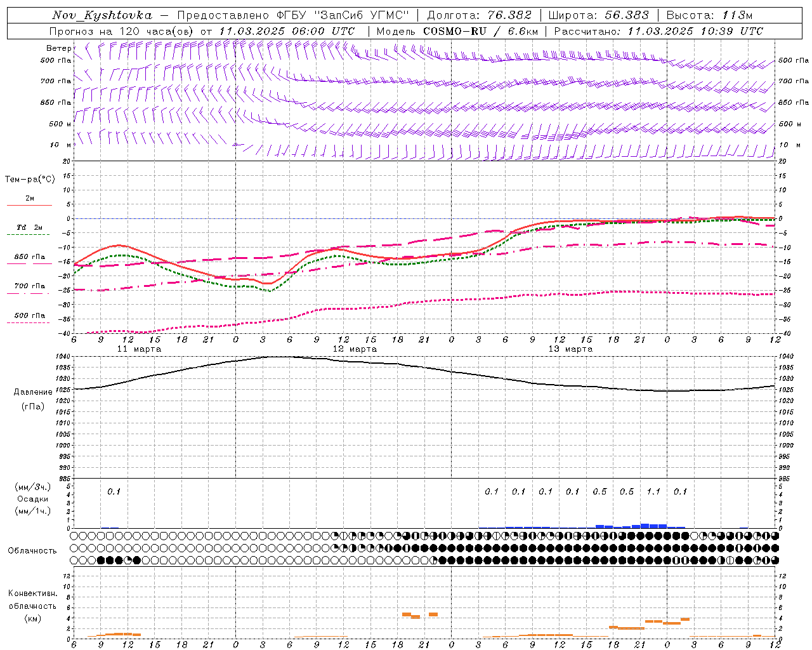Click the (мм/1ч.) precipitation unit label

click(33, 511)
